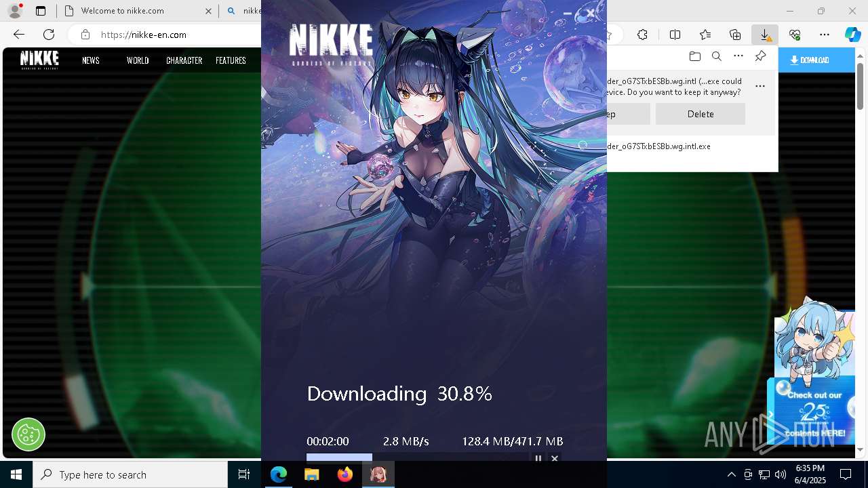Select the NIKKE installer taskbar icon
Viewport: 868px width, 488px height.
(378, 475)
